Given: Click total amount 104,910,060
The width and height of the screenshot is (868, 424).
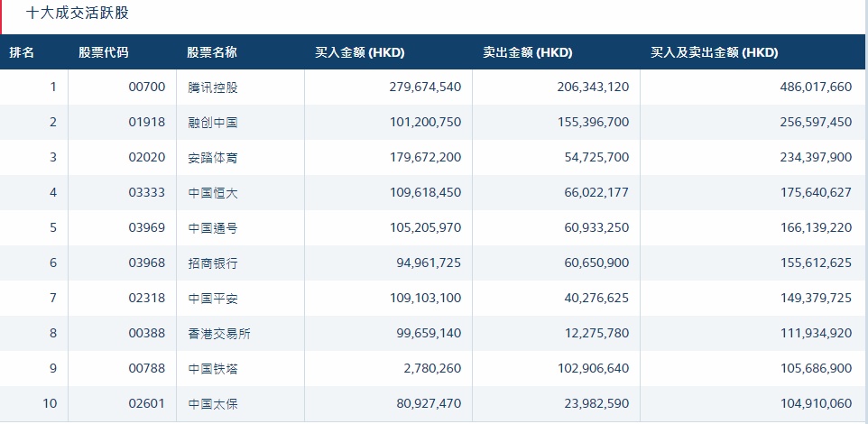Looking at the screenshot, I should [x=816, y=403].
